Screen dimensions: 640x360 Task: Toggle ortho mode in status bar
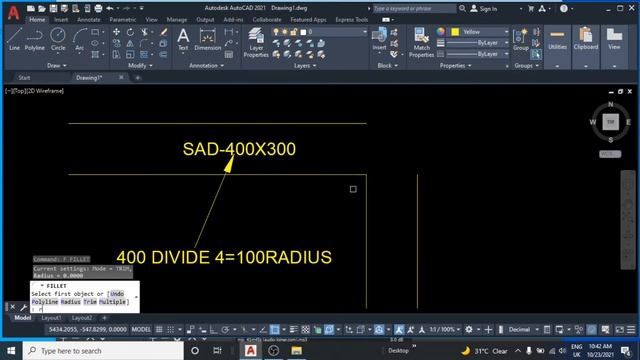[x=213, y=329]
